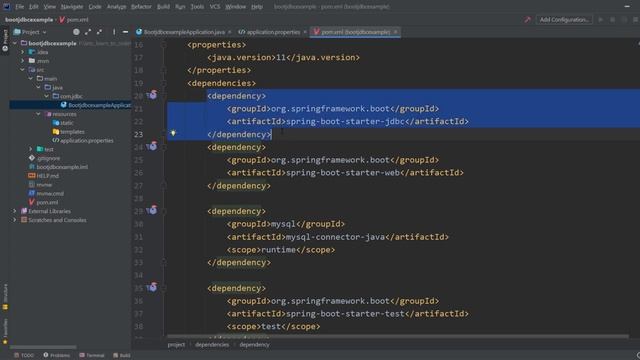Click the locate-in-project target icon
The width and height of the screenshot is (640, 360).
coord(76,32)
